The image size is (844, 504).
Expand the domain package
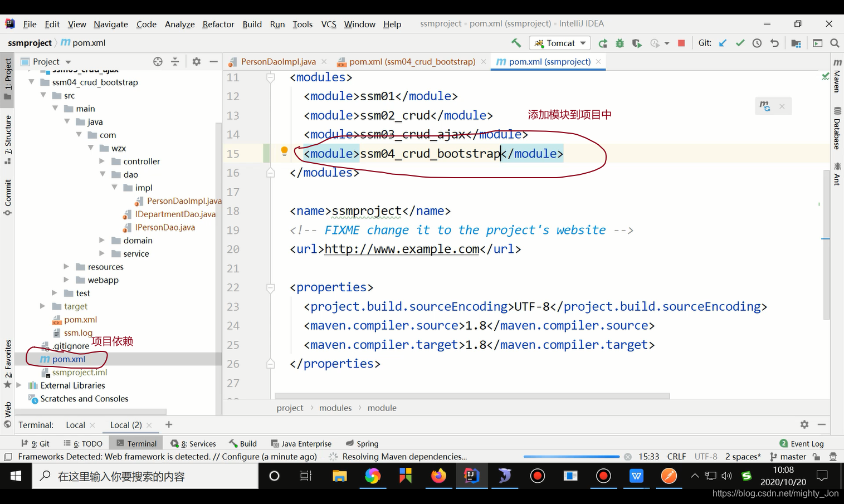pos(102,240)
